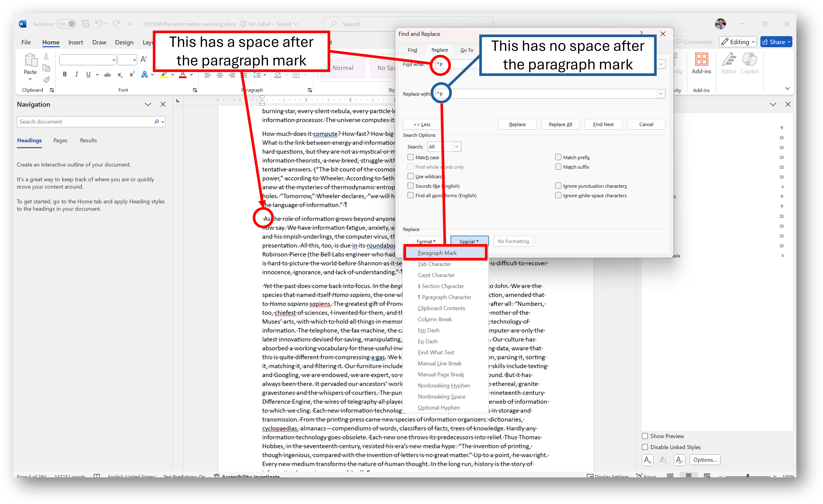Collapse the Navigation pane
The height and width of the screenshot is (504, 823).
[148, 104]
